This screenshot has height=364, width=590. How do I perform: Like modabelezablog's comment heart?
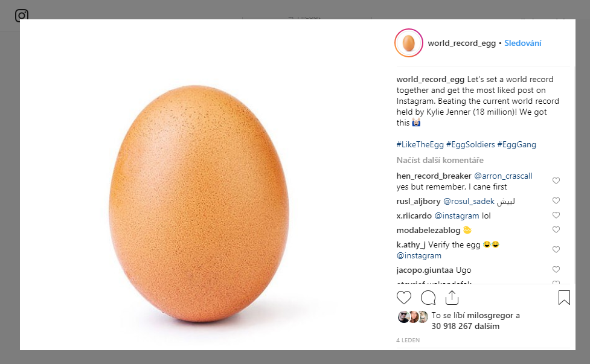click(556, 230)
